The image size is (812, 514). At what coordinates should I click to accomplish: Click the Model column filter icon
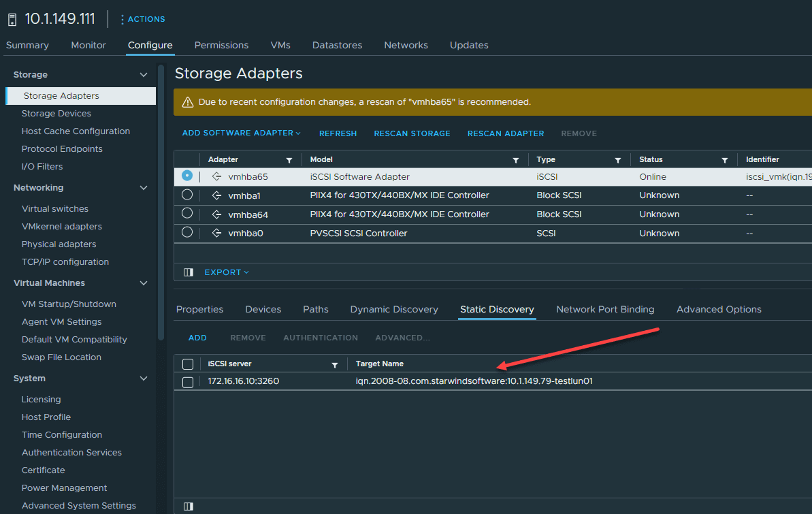point(515,160)
